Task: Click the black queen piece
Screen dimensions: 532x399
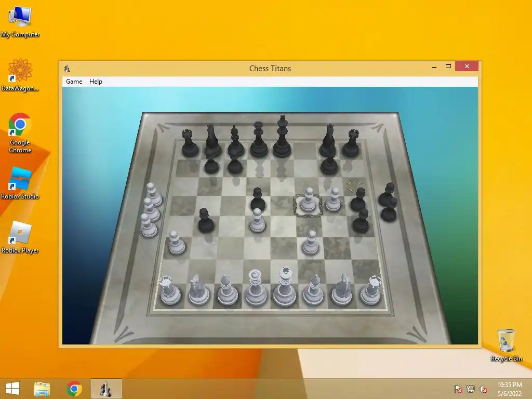Action: pyautogui.click(x=259, y=140)
